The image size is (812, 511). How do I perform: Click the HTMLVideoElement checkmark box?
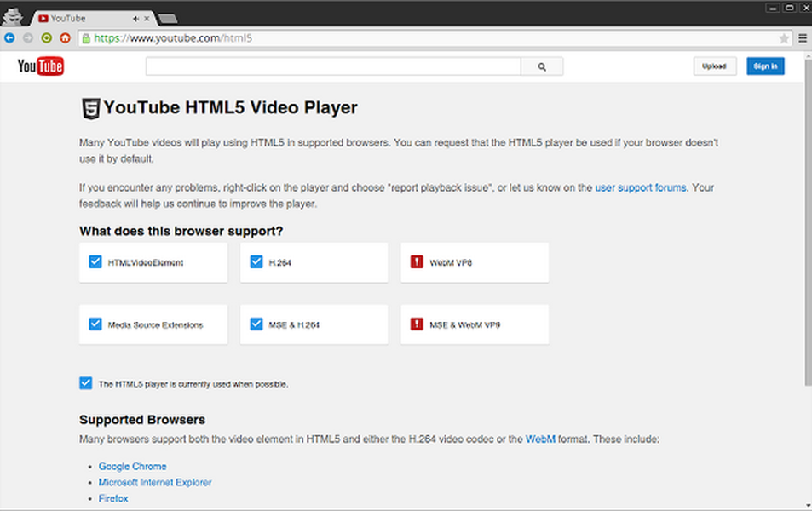click(95, 262)
